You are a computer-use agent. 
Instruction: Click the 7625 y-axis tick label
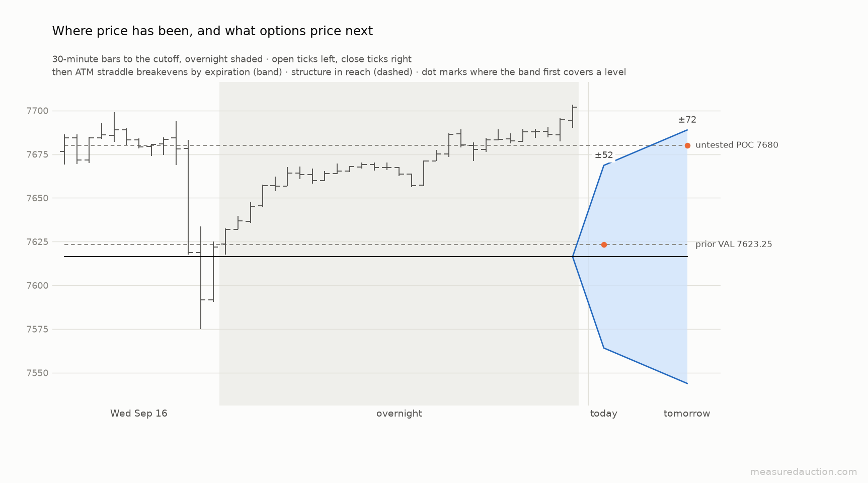(37, 242)
